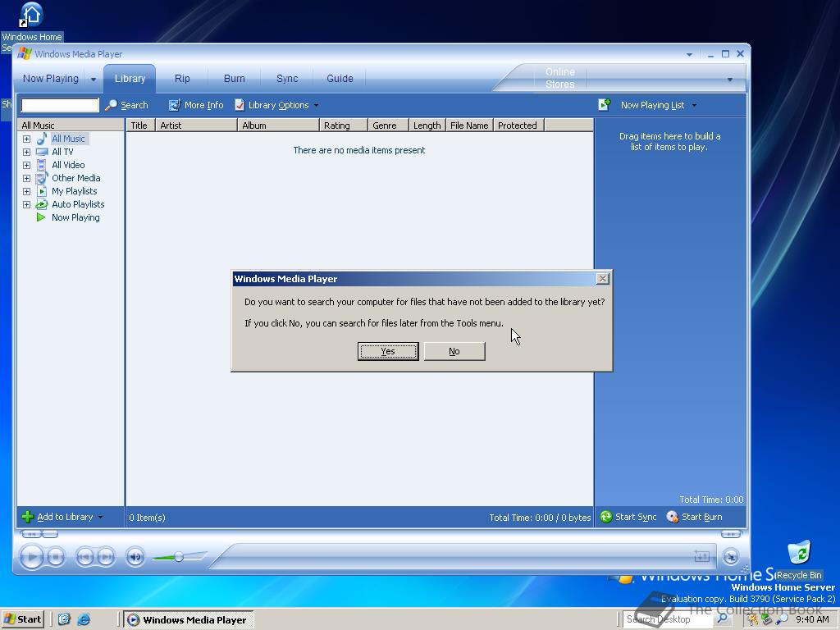Open the Now Playing List dropdown
The width and height of the screenshot is (840, 630).
(659, 105)
